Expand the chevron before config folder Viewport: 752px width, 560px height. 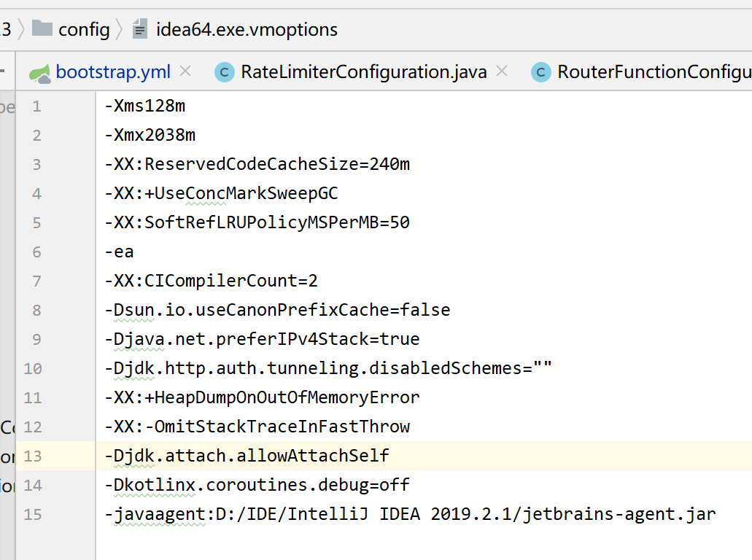click(22, 29)
